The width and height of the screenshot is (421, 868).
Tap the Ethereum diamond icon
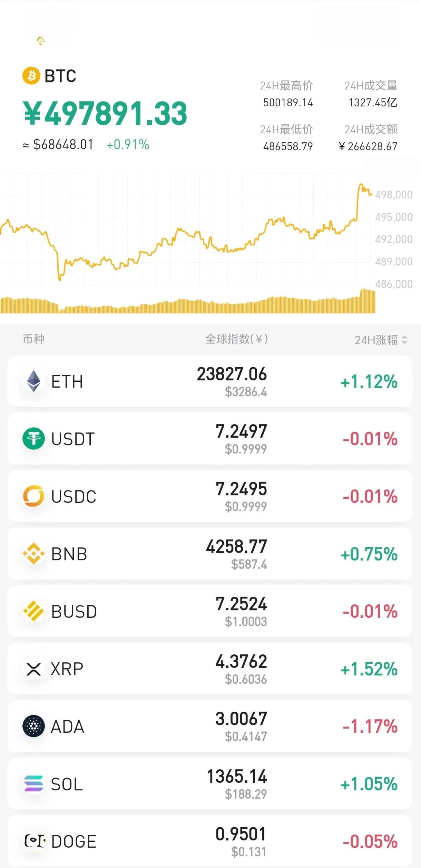(x=34, y=381)
